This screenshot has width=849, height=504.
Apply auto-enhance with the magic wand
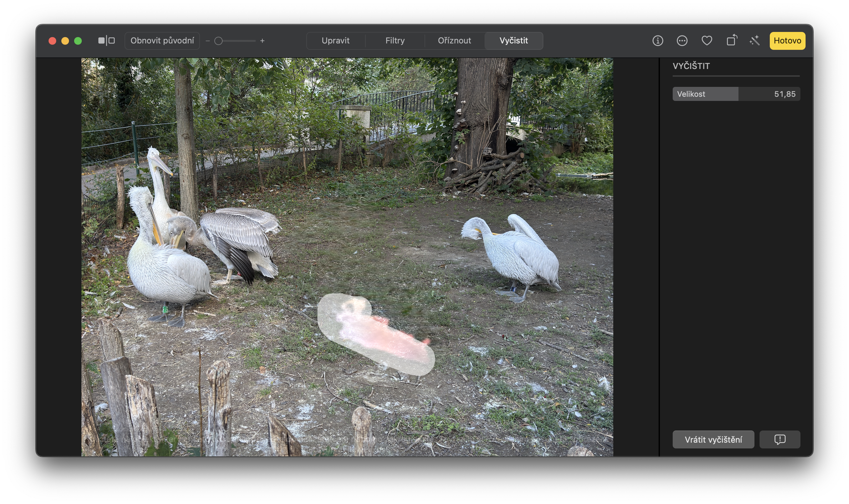[754, 41]
